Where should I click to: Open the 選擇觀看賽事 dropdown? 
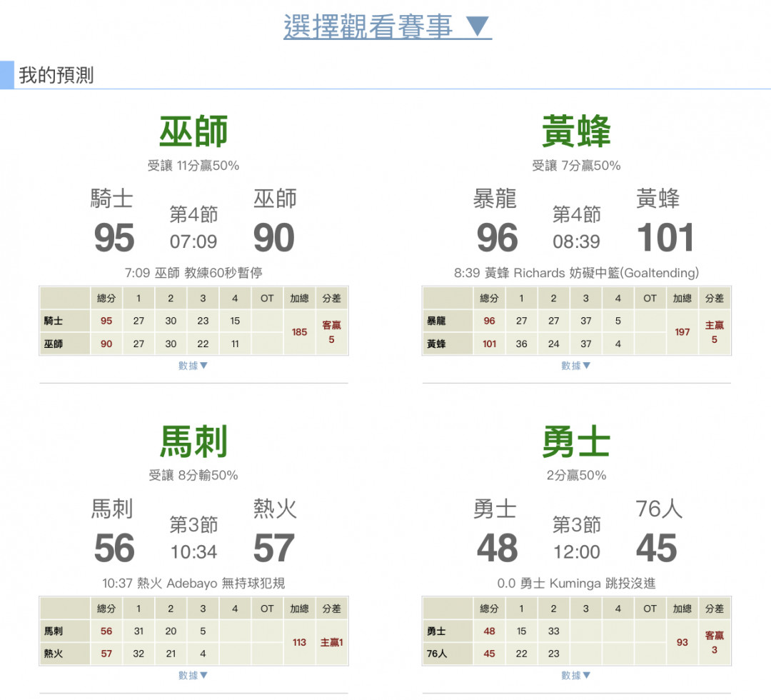click(387, 26)
